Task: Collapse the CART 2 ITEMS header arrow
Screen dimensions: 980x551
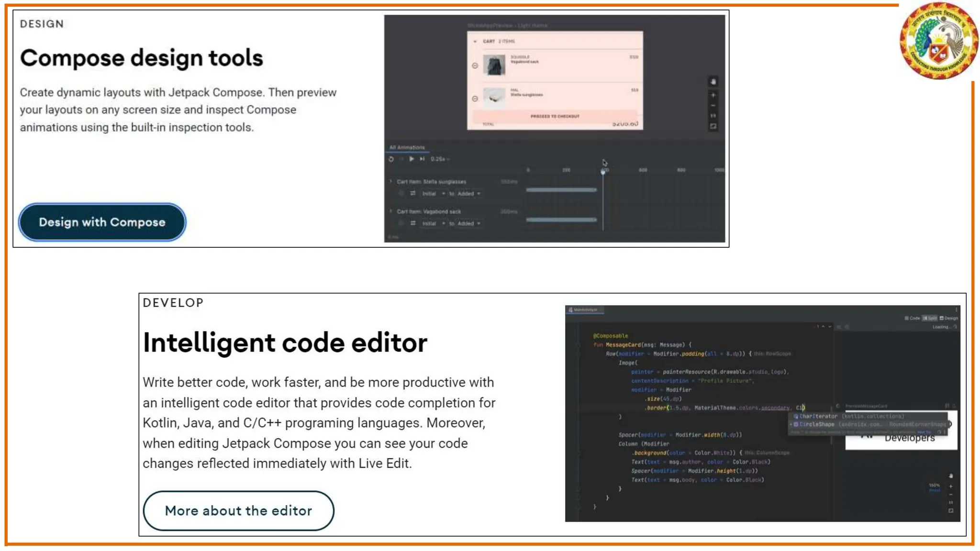Action: click(475, 42)
